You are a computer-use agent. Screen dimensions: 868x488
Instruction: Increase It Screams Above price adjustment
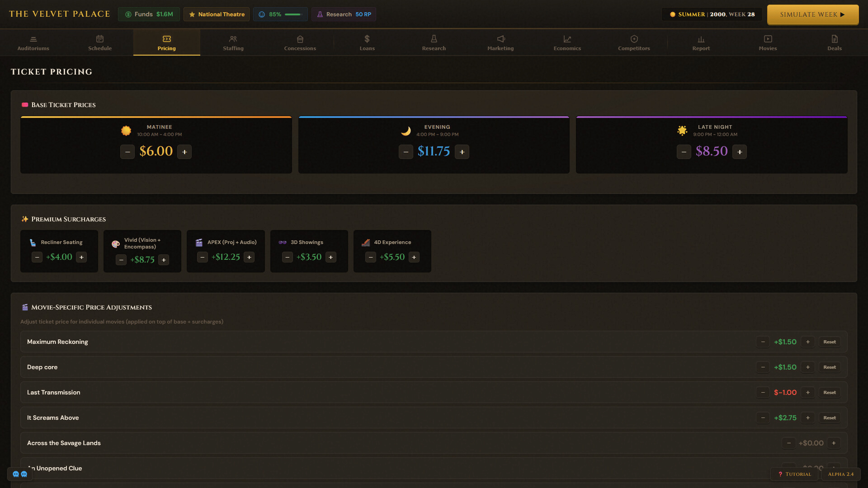click(x=808, y=418)
